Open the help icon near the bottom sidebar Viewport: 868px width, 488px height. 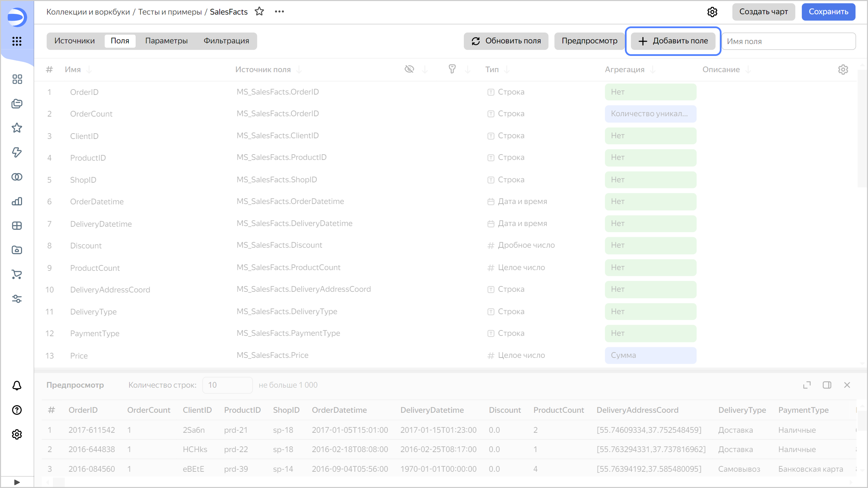tap(17, 410)
